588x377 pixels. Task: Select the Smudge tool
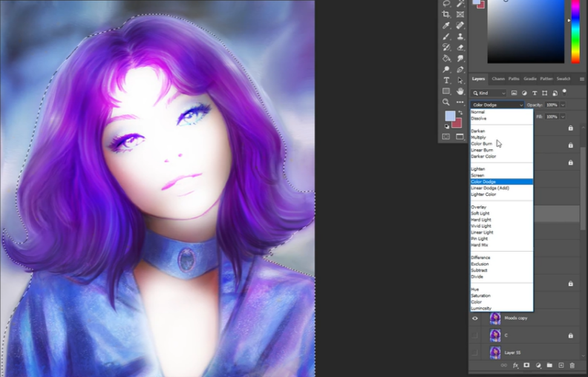point(460,59)
